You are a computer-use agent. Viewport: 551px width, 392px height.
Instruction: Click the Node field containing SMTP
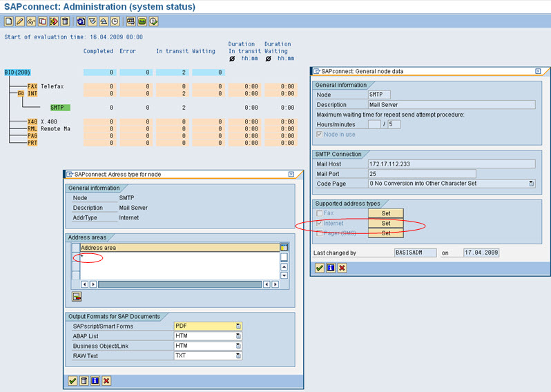(379, 95)
